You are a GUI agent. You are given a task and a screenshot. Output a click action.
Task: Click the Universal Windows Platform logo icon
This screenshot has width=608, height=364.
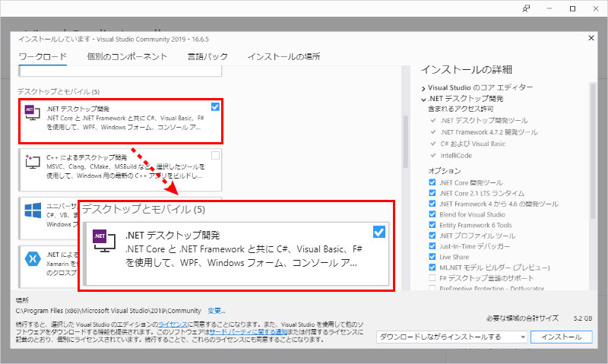[x=33, y=210]
